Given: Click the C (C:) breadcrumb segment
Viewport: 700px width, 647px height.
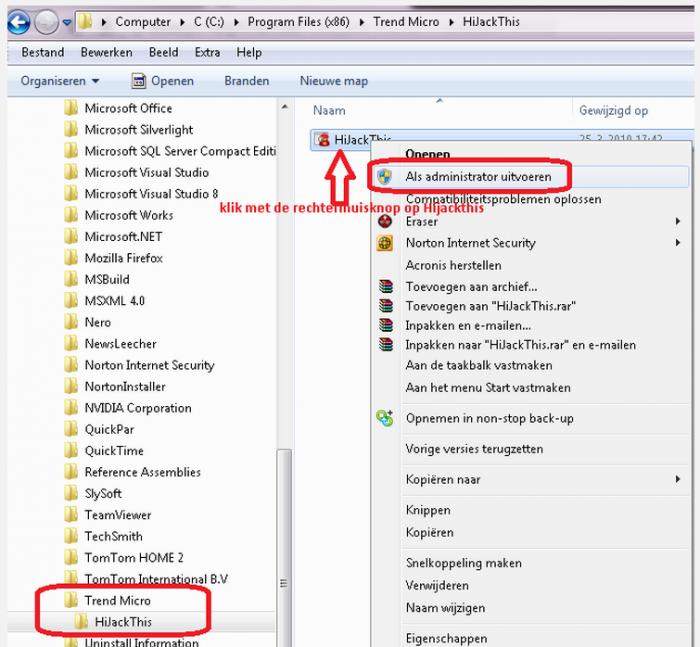Looking at the screenshot, I should click(209, 22).
